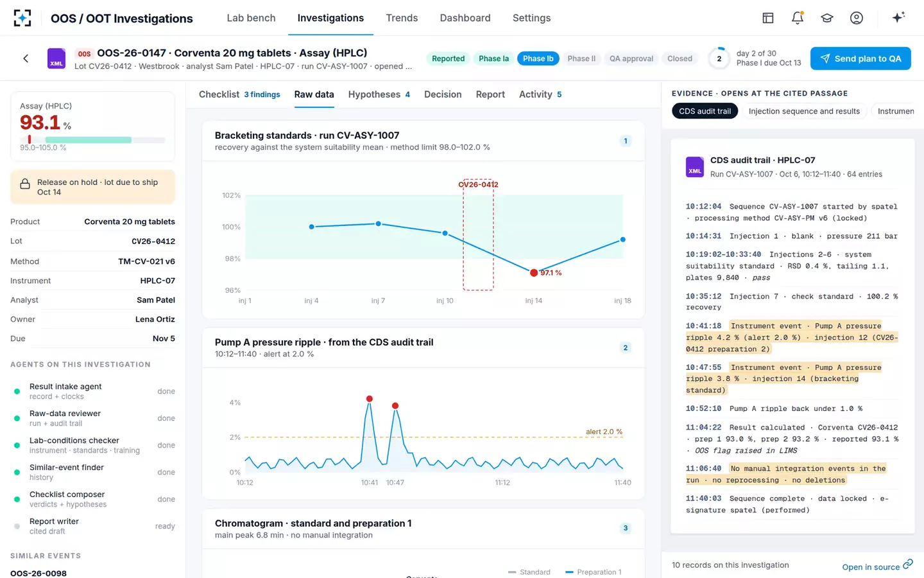Click the Send plan to QA button
This screenshot has width=924, height=578.
pos(860,58)
